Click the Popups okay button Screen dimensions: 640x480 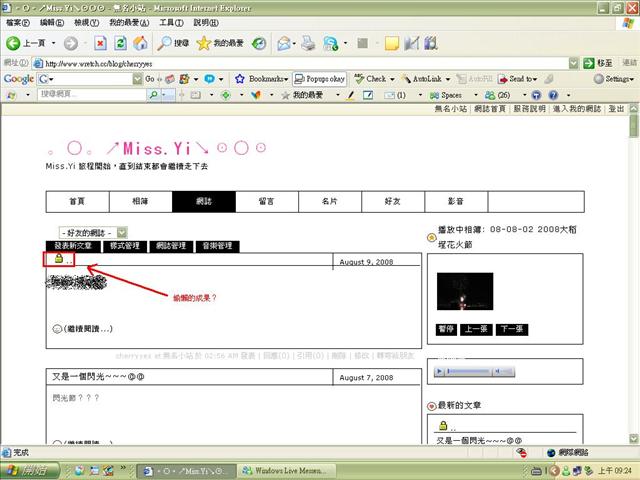pyautogui.click(x=320, y=79)
